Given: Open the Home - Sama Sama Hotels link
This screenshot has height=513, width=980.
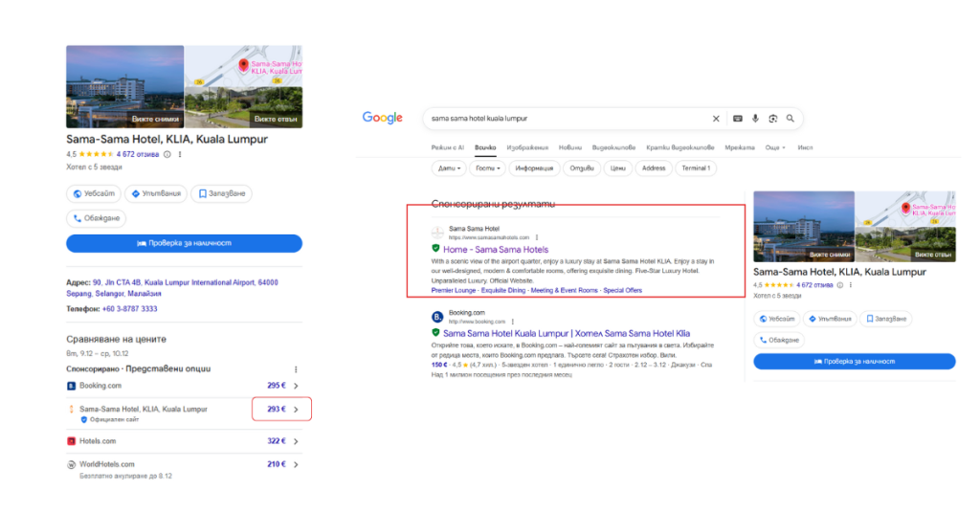Looking at the screenshot, I should 496,250.
